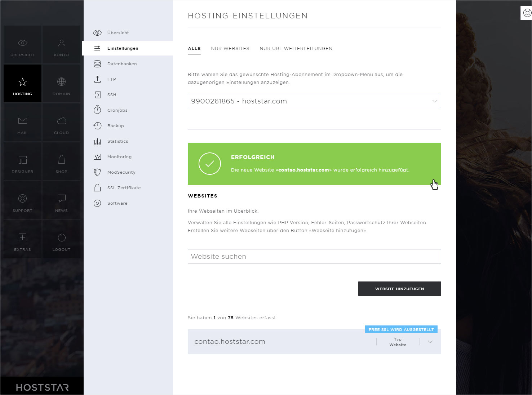532x395 pixels.
Task: Open the Shop bag icon tile
Action: point(61,161)
